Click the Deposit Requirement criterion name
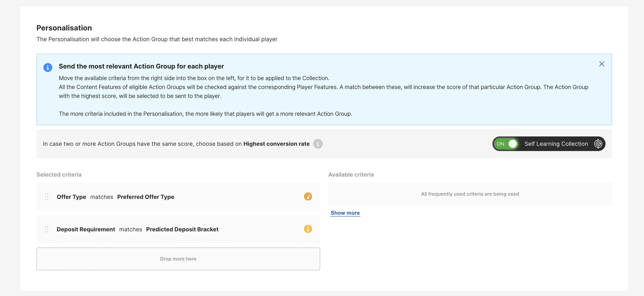The image size is (644, 296). coord(86,230)
